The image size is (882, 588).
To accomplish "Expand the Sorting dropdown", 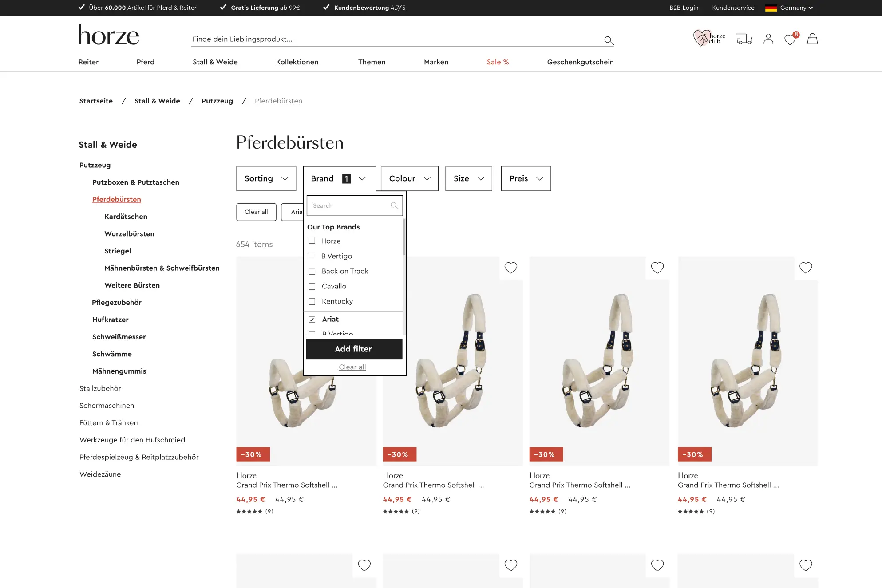I will coord(265,178).
